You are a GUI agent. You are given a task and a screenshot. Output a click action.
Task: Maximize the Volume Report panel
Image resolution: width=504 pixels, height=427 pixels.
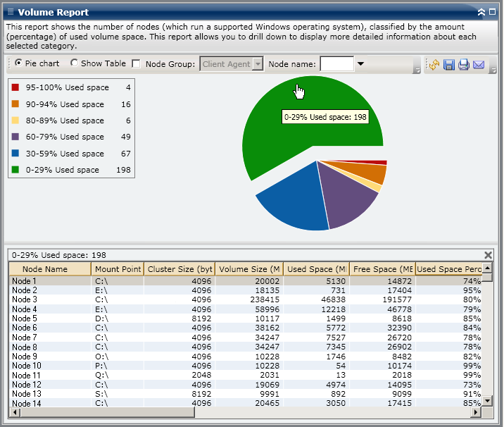pyautogui.click(x=492, y=12)
